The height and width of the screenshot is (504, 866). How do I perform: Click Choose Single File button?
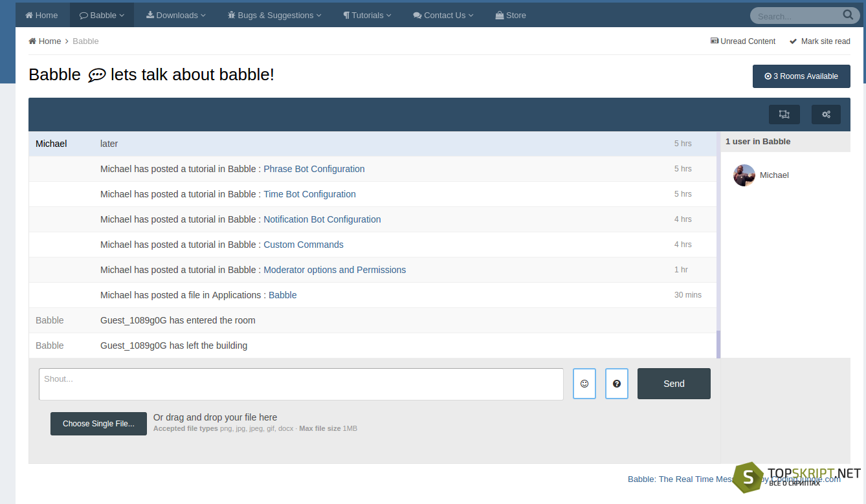click(x=98, y=424)
